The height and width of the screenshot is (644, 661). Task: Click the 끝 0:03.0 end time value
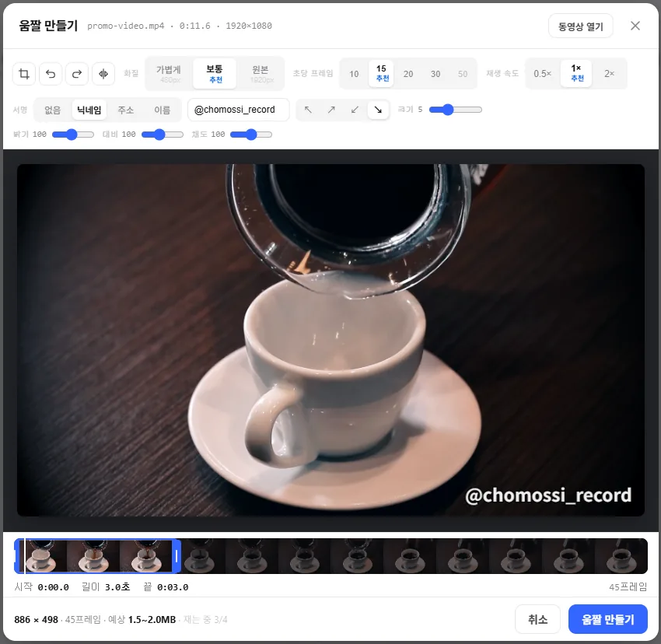click(173, 587)
